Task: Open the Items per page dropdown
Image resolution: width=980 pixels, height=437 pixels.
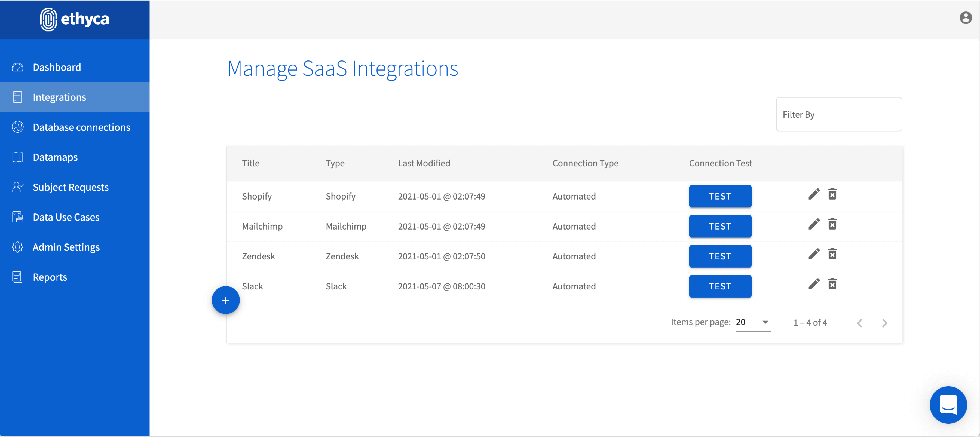Action: (753, 322)
